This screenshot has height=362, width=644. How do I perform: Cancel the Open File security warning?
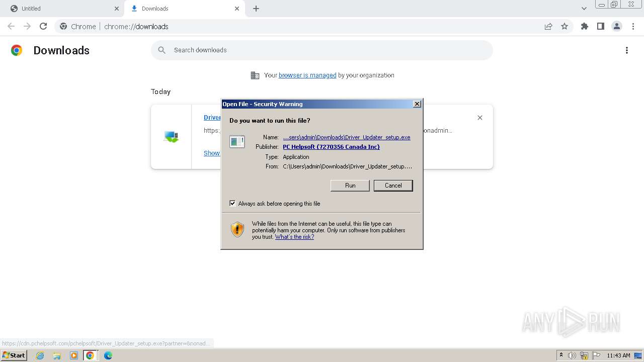click(x=393, y=186)
